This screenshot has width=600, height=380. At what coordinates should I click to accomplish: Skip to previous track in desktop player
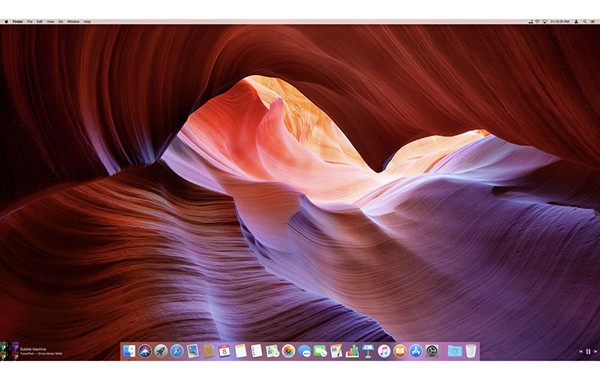click(581, 351)
